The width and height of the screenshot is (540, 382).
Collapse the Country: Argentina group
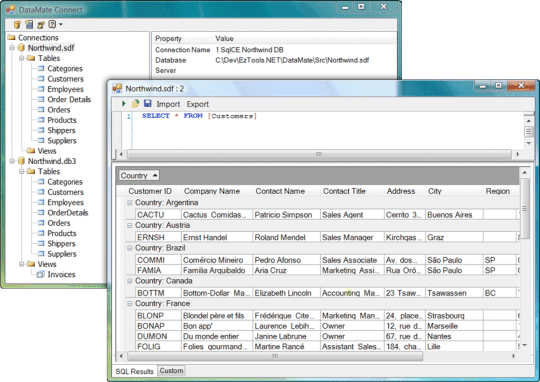[129, 203]
